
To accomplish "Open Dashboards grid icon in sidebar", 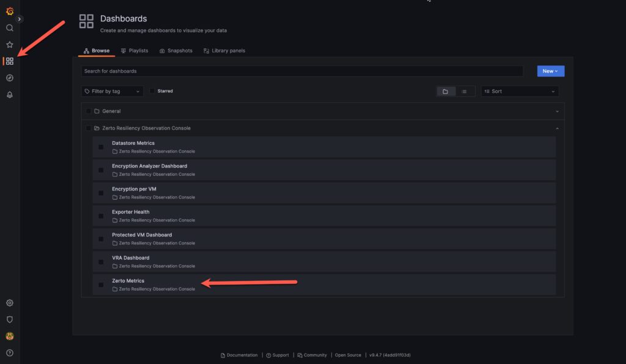I will pos(10,61).
